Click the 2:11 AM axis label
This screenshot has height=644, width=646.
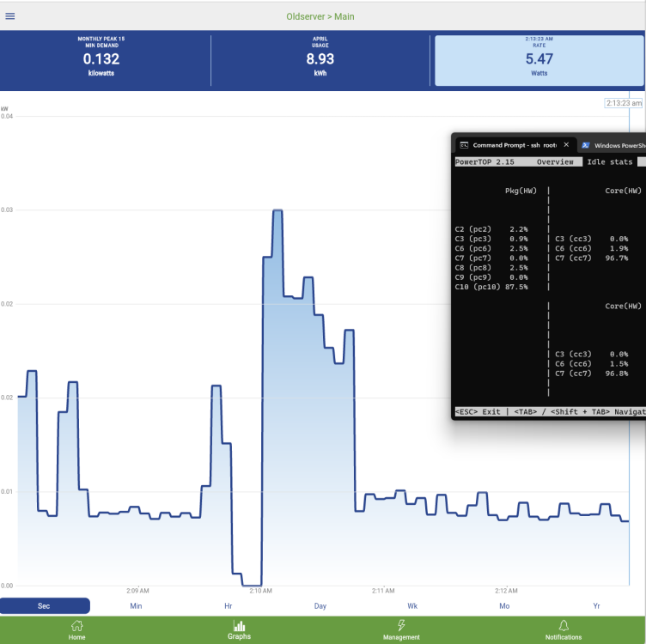pos(383,591)
